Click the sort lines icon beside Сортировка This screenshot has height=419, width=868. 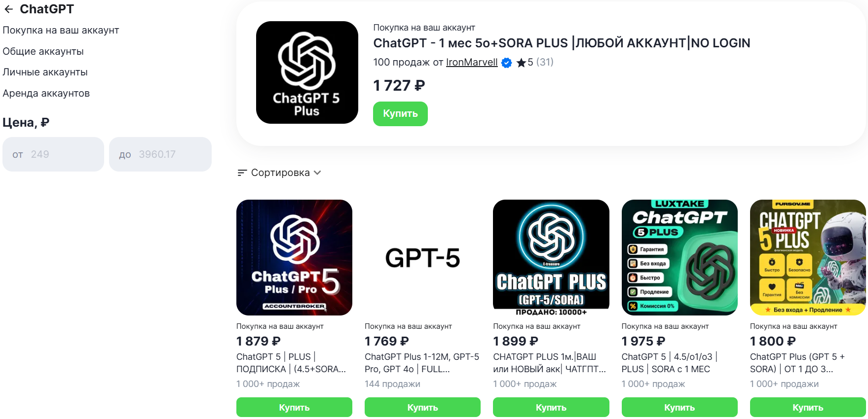pyautogui.click(x=242, y=173)
